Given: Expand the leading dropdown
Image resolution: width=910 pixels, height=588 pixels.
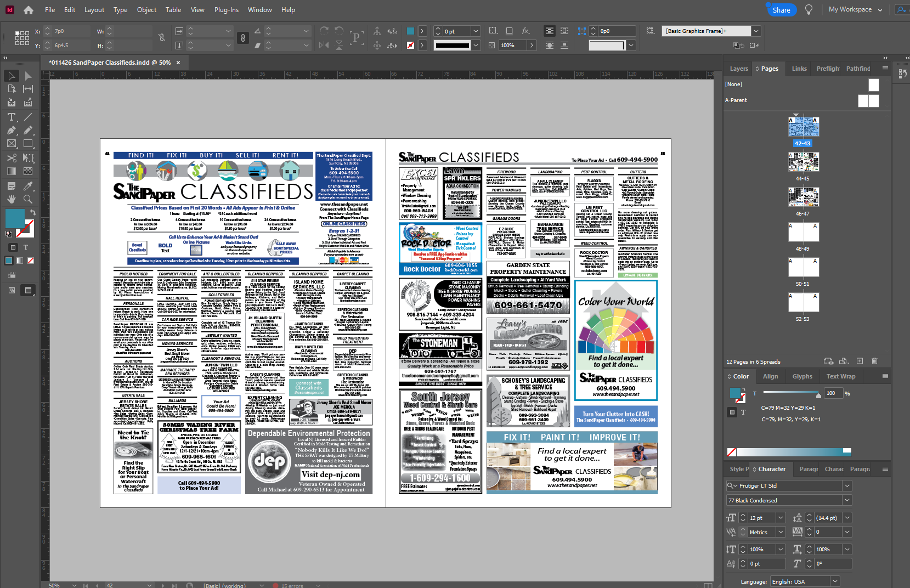Looking at the screenshot, I should click(847, 518).
